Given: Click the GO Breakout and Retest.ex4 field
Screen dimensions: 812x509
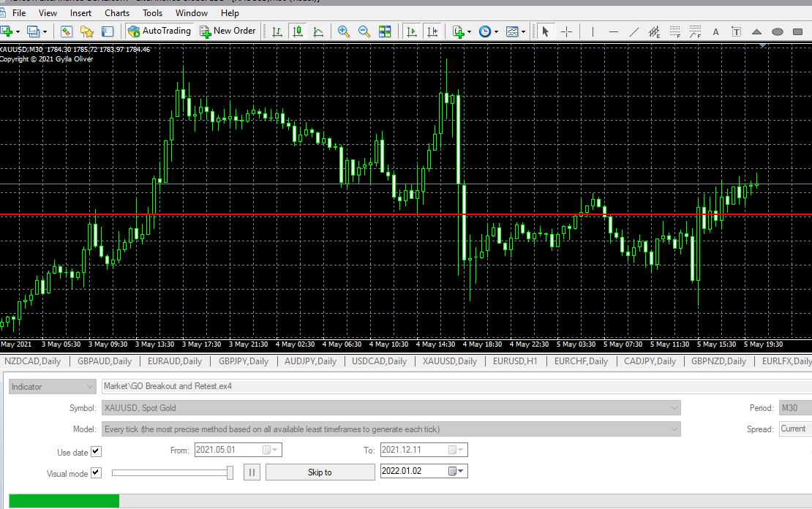Looking at the screenshot, I should point(456,386).
